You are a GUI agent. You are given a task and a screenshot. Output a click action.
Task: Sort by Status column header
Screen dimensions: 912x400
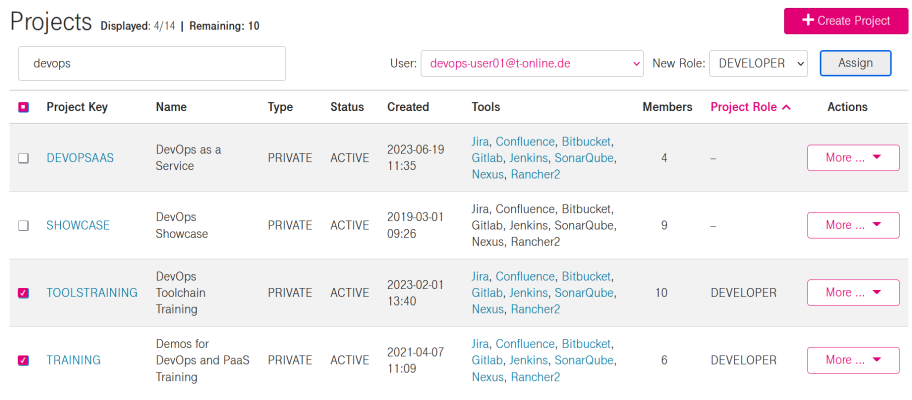pyautogui.click(x=347, y=107)
